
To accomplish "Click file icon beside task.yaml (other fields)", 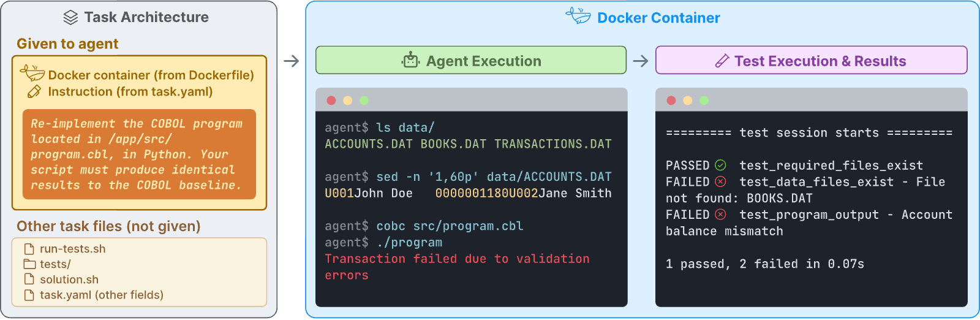I will point(29,295).
